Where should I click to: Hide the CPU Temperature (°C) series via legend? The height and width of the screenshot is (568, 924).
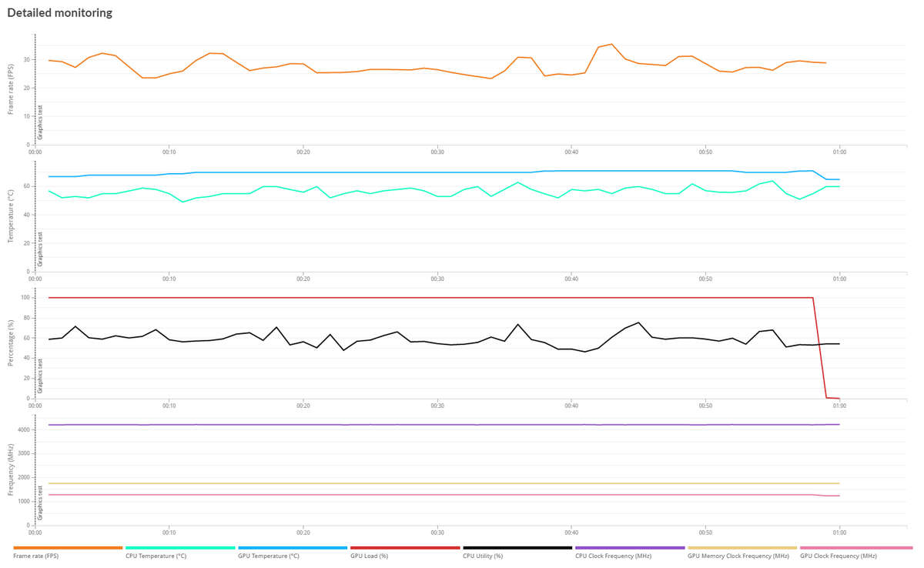pos(156,556)
